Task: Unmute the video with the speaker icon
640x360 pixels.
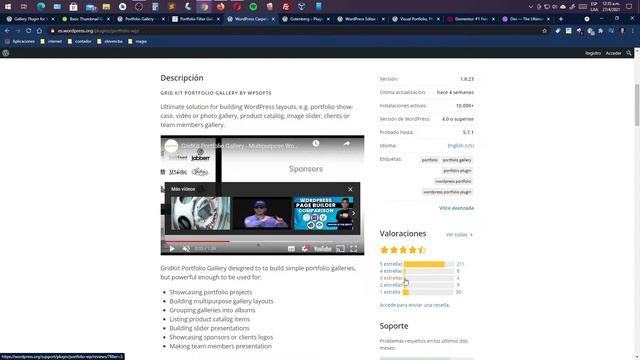Action: click(186, 249)
